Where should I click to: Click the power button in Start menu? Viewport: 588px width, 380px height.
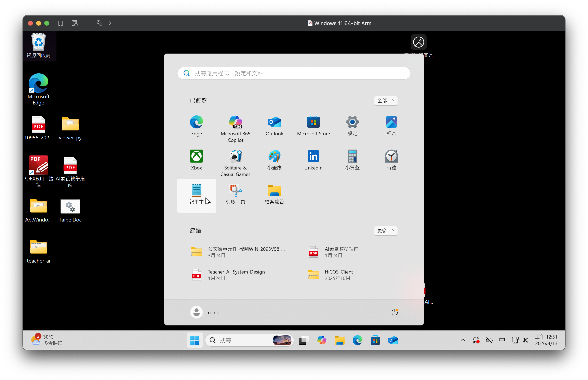[394, 312]
